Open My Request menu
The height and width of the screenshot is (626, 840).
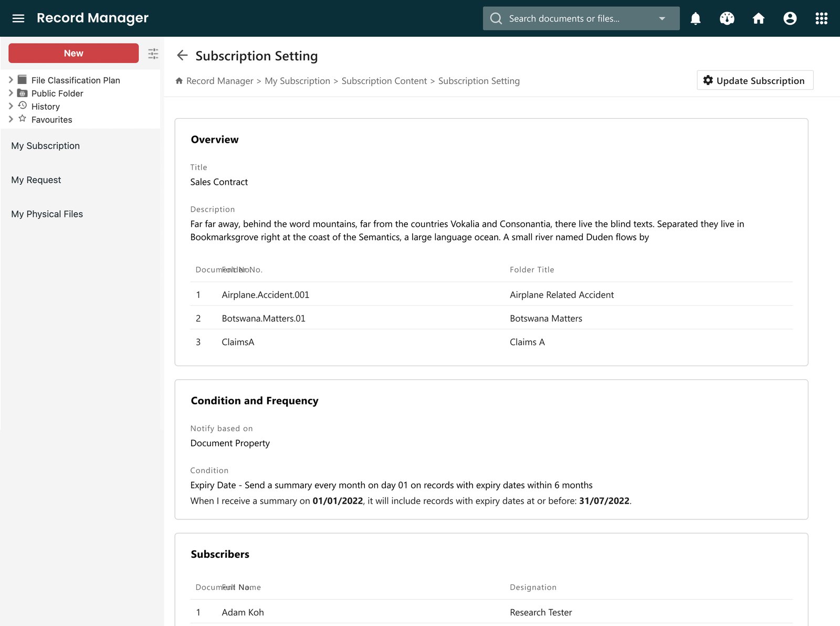tap(36, 180)
